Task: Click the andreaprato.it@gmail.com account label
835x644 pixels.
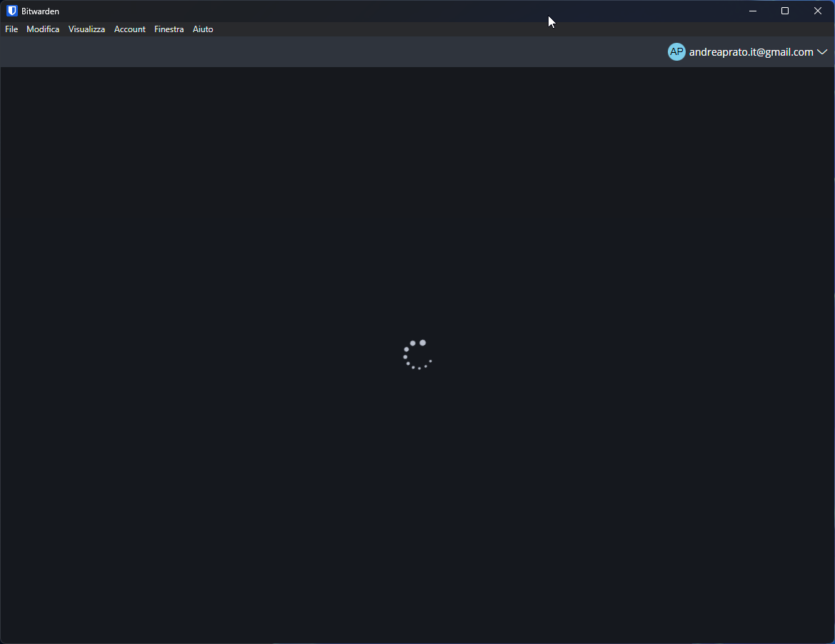Action: click(750, 51)
